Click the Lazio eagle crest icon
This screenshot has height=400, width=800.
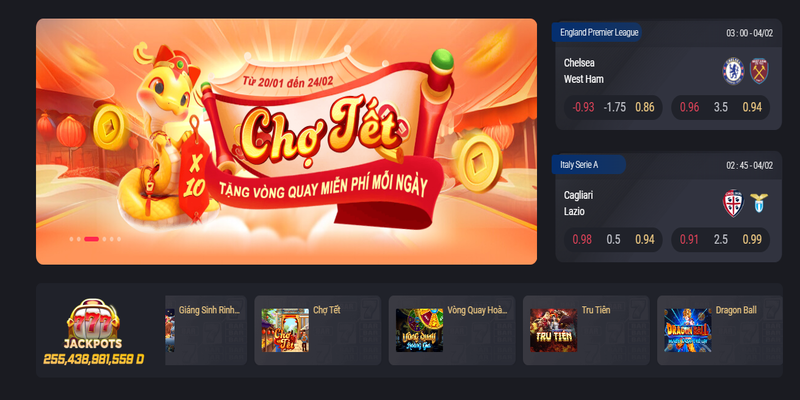(x=759, y=203)
